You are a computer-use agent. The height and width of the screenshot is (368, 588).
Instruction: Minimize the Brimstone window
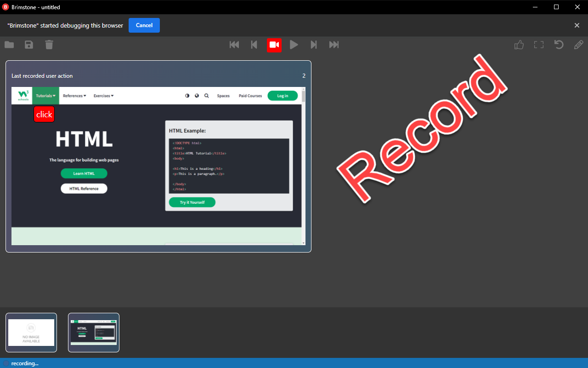(x=535, y=7)
